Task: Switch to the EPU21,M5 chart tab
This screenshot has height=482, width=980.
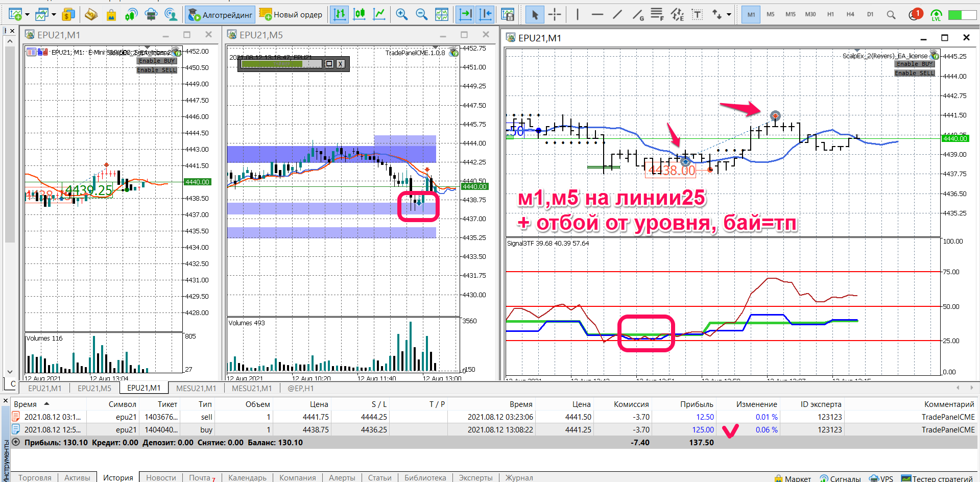Action: point(94,389)
